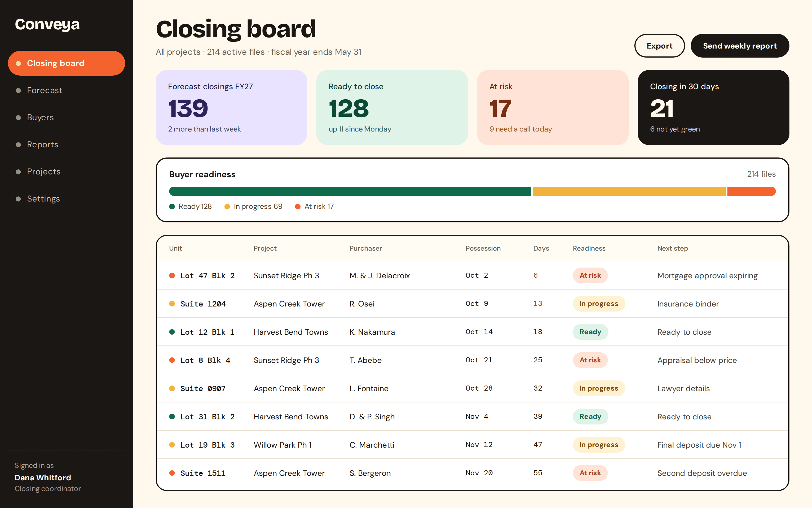The image size is (812, 508).
Task: Click In progress badge for R. Osei
Action: [x=599, y=304]
